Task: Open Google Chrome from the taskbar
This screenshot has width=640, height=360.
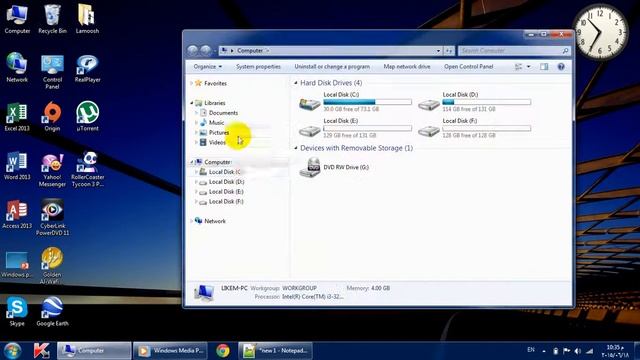Action: click(223, 351)
